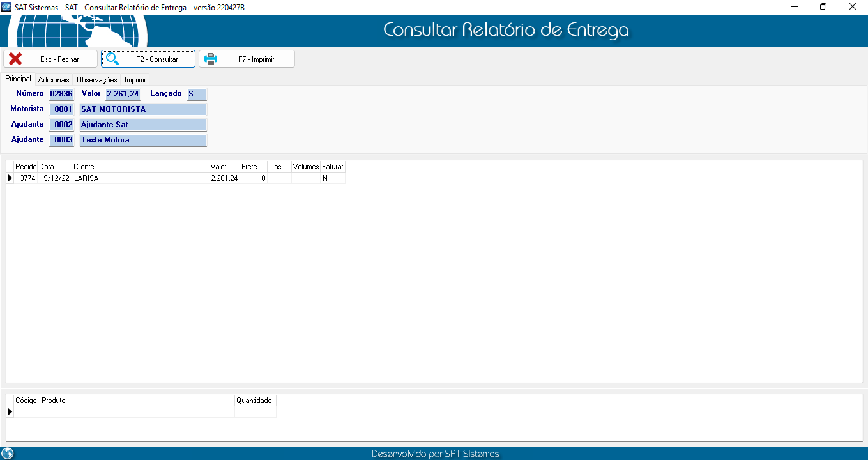Click the magnifying glass search icon

(112, 59)
